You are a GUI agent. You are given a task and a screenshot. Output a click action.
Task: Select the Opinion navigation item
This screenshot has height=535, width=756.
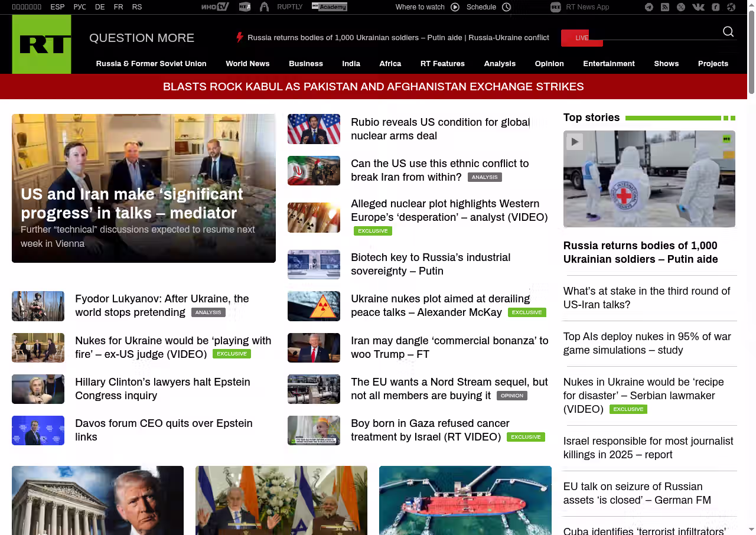549,64
